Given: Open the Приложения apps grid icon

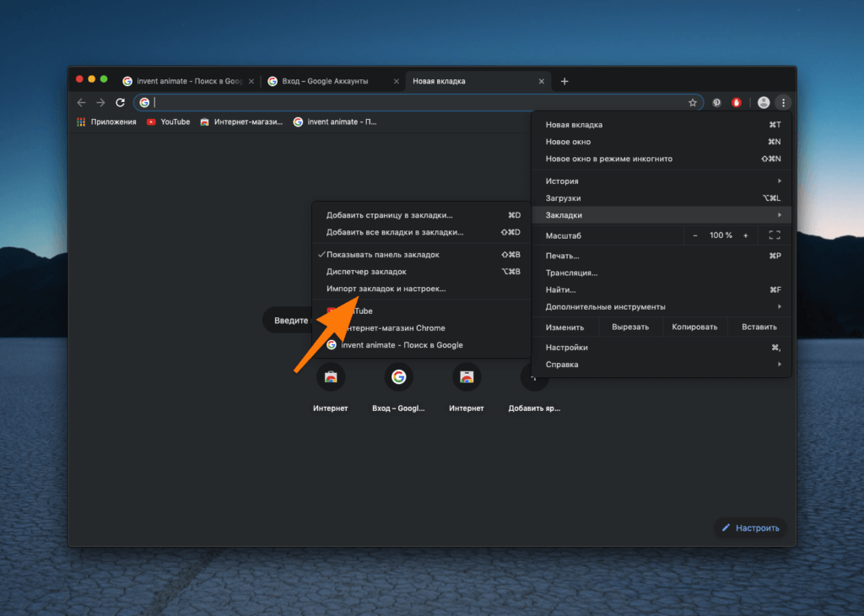Looking at the screenshot, I should click(x=81, y=122).
